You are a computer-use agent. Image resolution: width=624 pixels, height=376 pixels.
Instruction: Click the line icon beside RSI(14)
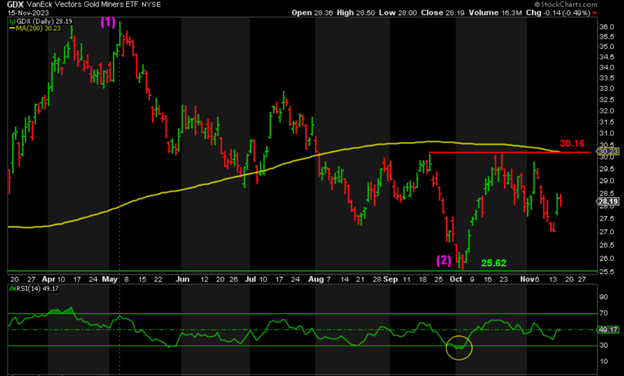tap(12, 288)
